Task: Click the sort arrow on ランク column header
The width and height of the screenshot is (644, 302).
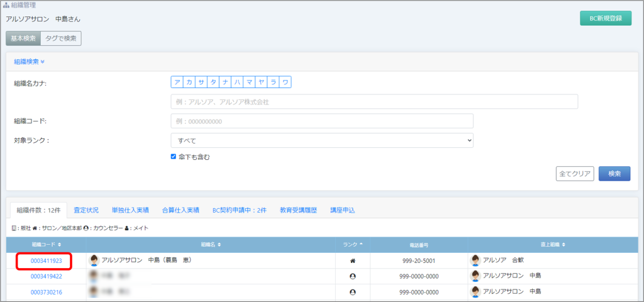Action: click(x=363, y=244)
